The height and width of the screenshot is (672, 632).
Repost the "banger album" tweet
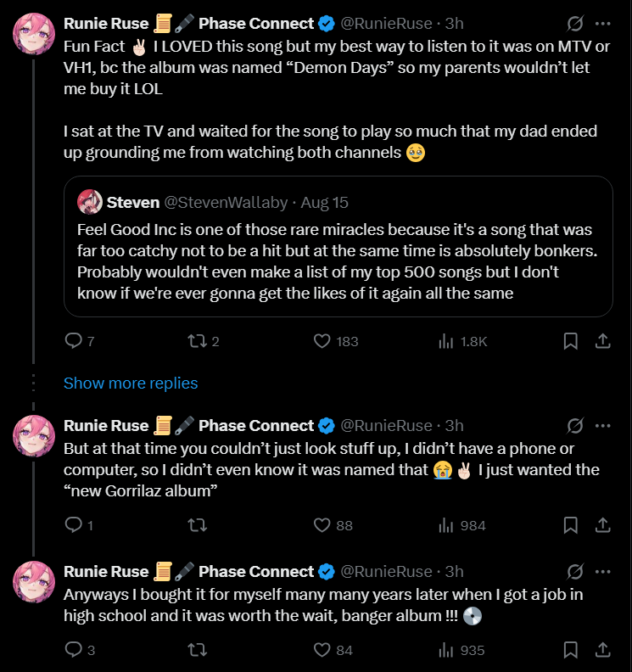pos(196,650)
